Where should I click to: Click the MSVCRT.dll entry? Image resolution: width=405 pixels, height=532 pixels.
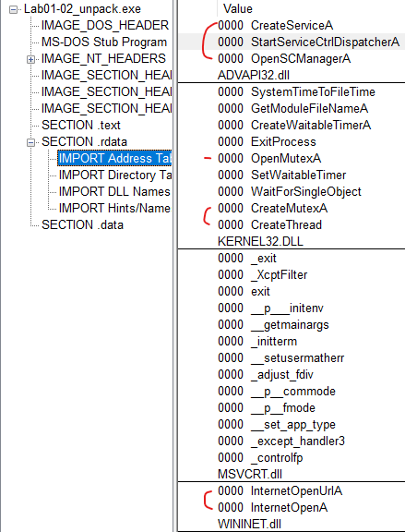(250, 475)
